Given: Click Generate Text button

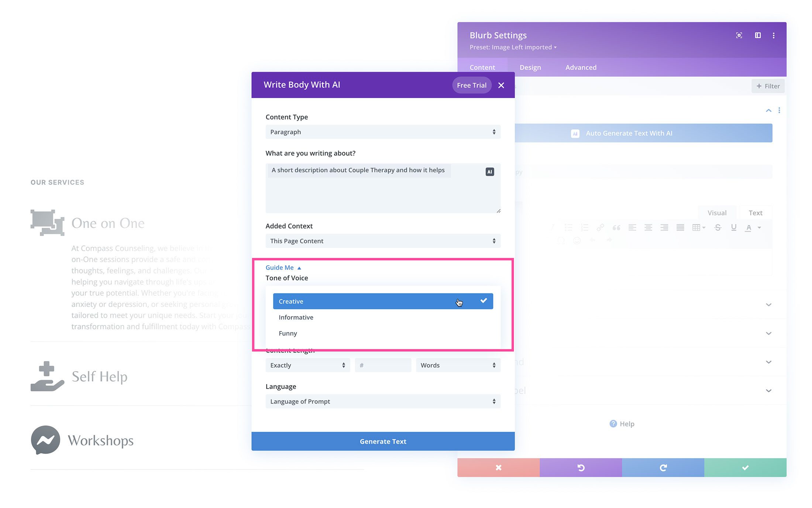Looking at the screenshot, I should [382, 441].
